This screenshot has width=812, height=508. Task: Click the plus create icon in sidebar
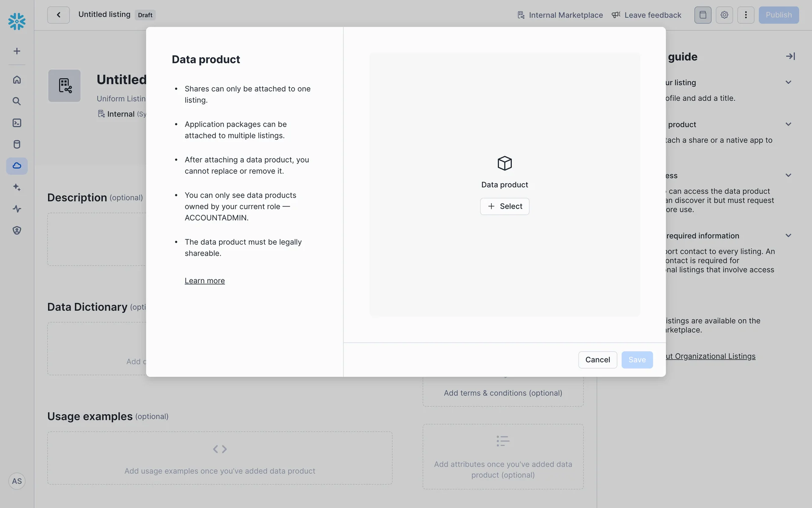pos(17,51)
